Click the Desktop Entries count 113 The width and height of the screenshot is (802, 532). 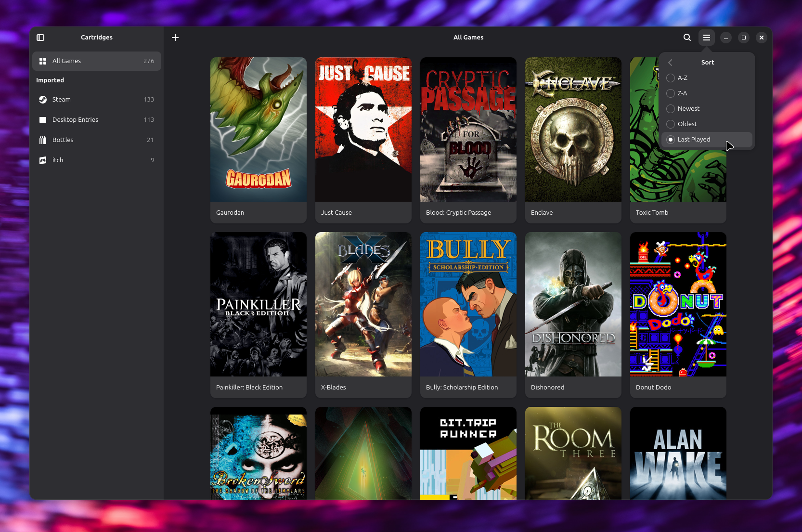click(149, 120)
